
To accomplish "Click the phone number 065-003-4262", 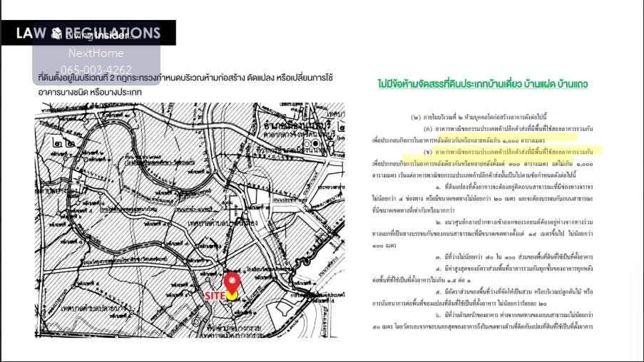I will click(96, 70).
